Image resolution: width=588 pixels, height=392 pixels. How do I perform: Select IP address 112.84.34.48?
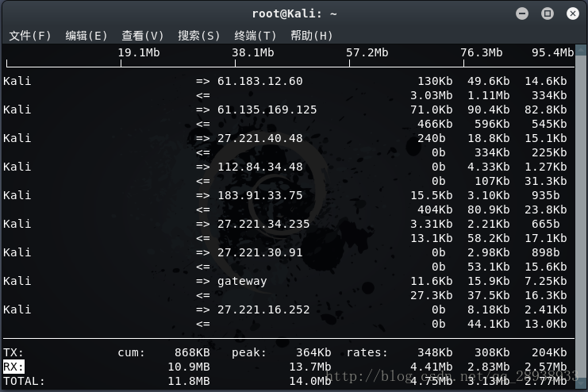coord(259,167)
